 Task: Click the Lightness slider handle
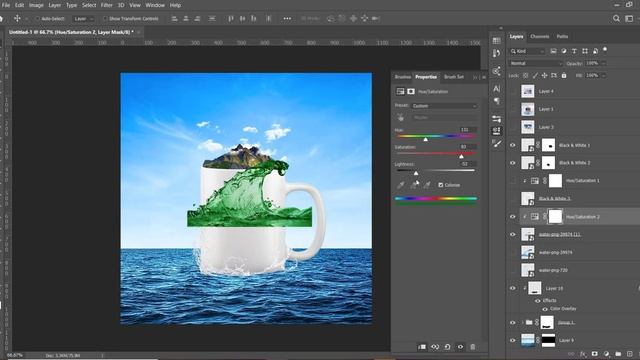click(416, 173)
